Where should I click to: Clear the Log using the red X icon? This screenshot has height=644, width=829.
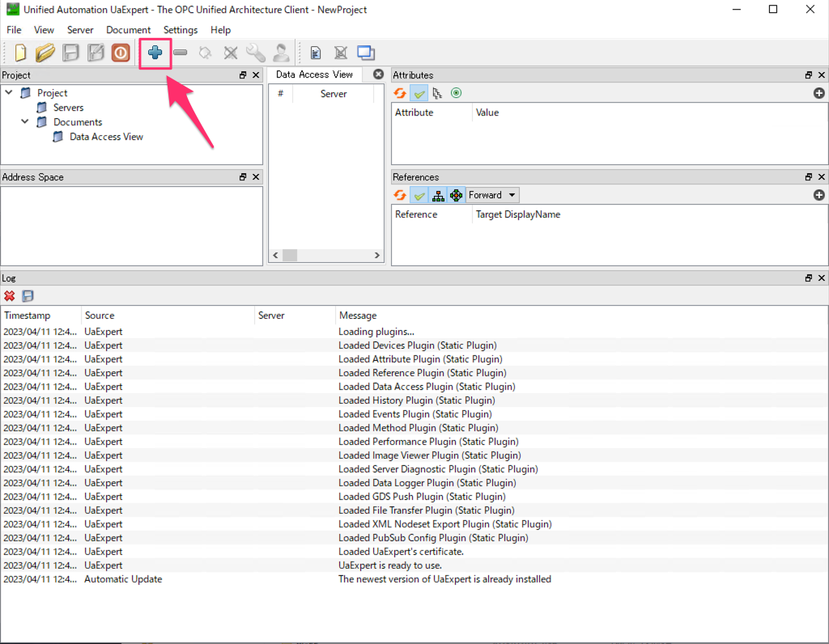(9, 295)
